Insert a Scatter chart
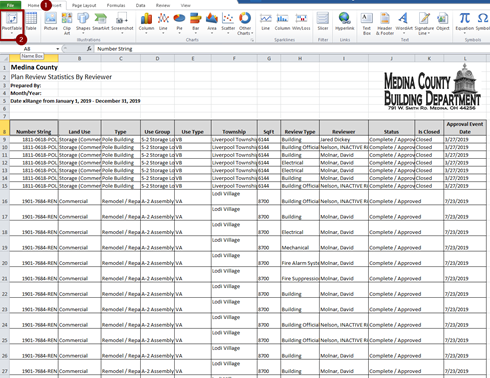The width and height of the screenshot is (490, 378). tap(228, 23)
